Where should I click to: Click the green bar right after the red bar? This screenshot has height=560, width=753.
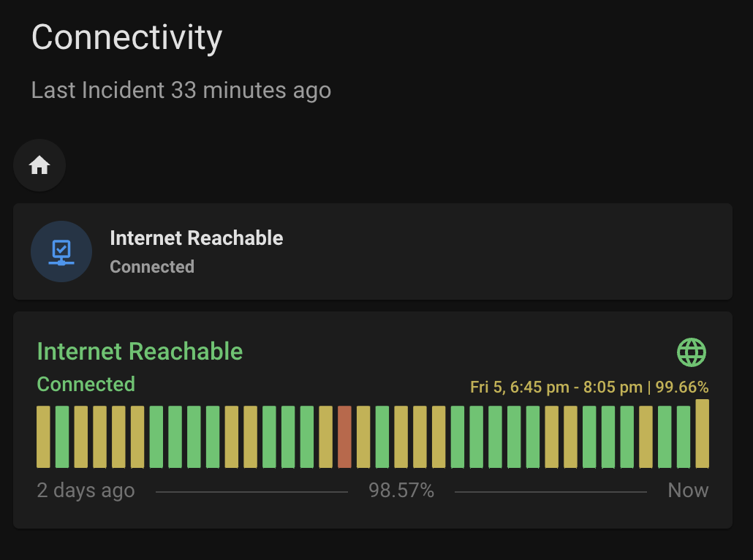click(x=363, y=437)
